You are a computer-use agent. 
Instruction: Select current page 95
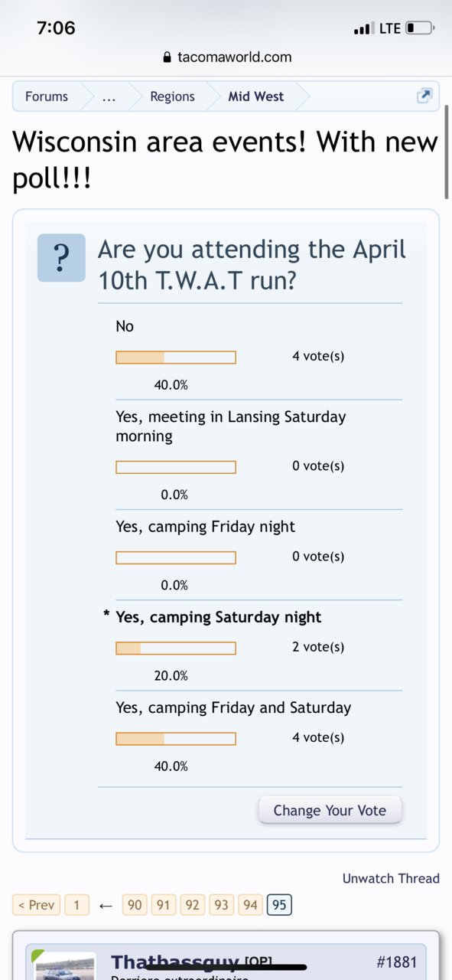[279, 905]
